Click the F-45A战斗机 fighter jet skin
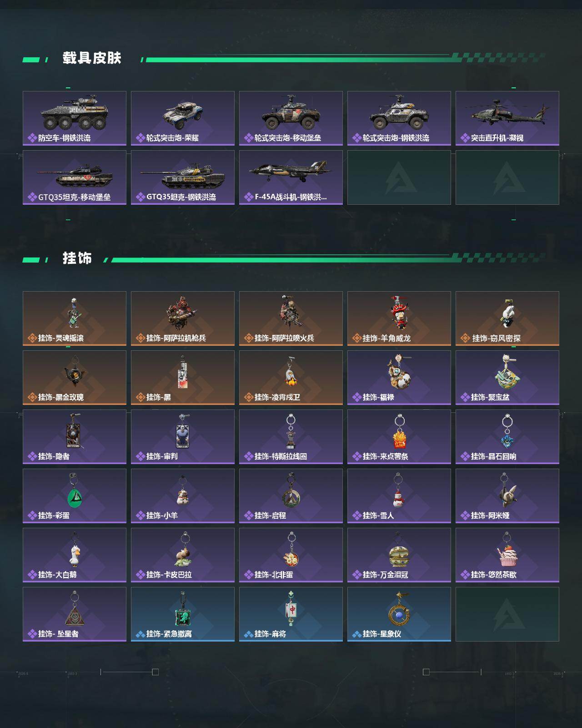 pos(291,177)
